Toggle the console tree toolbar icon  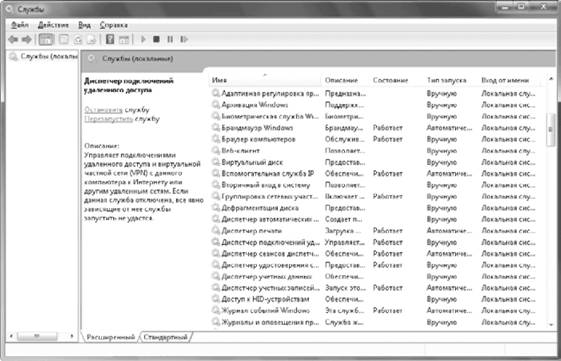46,39
